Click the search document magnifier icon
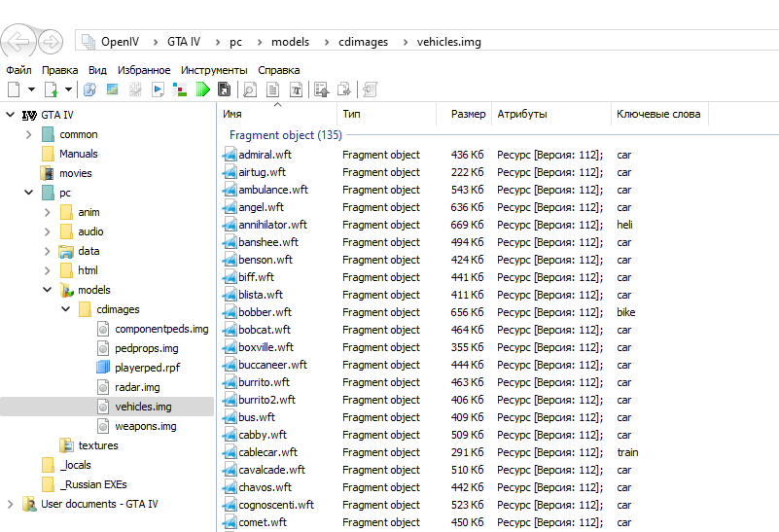The width and height of the screenshot is (779, 532). (x=250, y=89)
